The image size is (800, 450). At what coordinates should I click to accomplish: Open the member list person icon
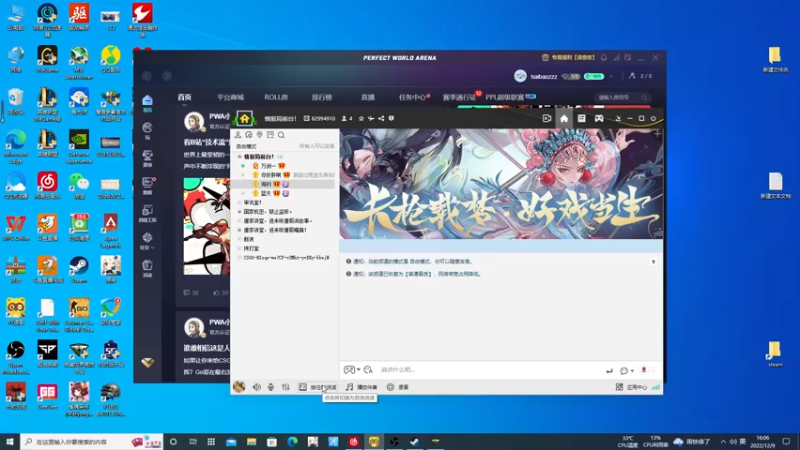point(238,135)
